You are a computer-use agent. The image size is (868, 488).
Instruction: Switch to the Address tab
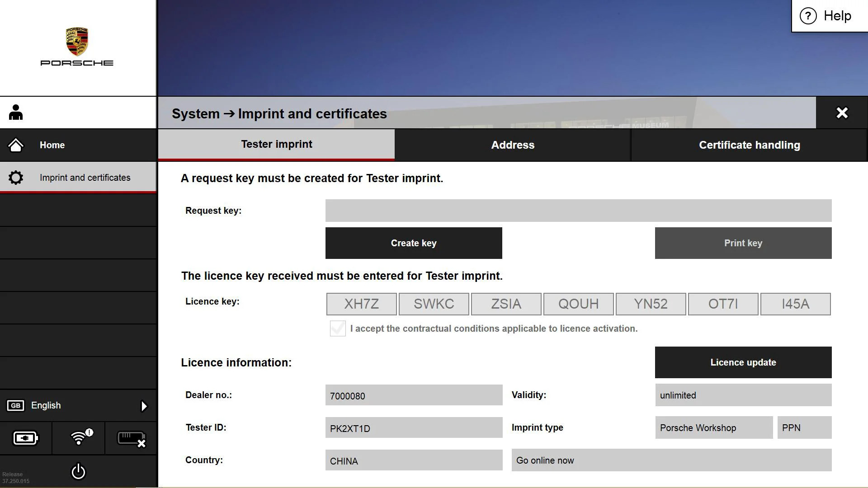pyautogui.click(x=513, y=145)
